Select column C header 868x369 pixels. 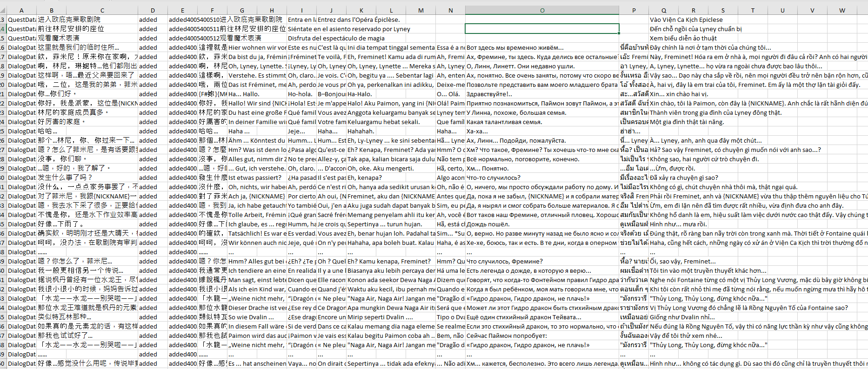pos(102,10)
